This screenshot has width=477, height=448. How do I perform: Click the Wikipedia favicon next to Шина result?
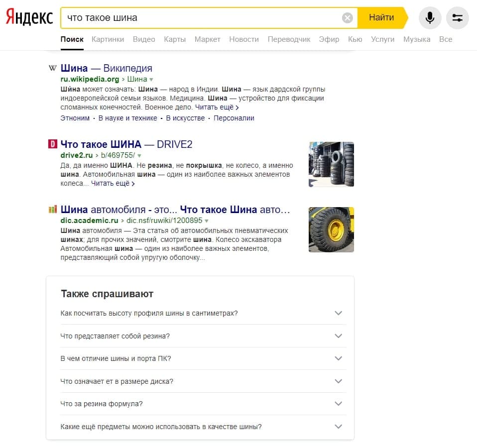[x=53, y=68]
